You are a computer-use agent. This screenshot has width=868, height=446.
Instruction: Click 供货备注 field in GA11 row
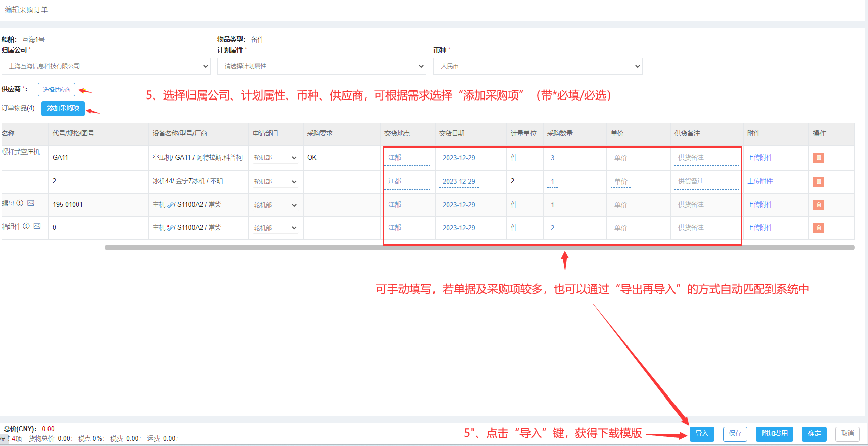706,158
